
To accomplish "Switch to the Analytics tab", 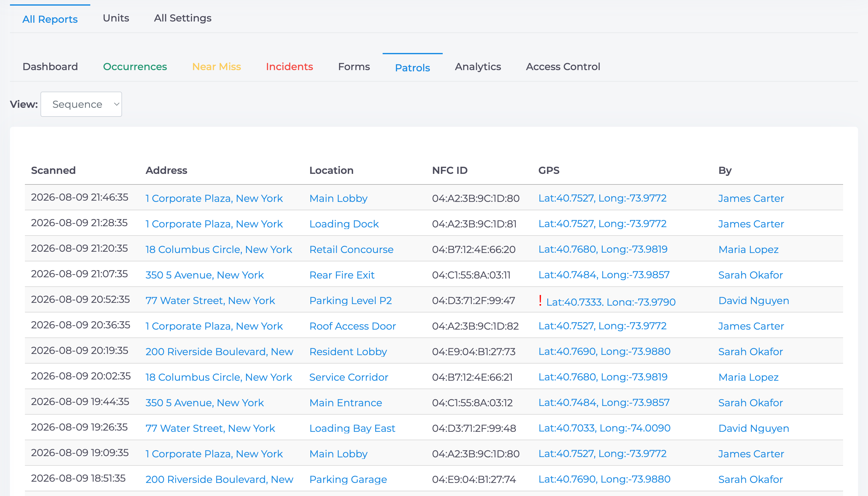I will pyautogui.click(x=478, y=66).
